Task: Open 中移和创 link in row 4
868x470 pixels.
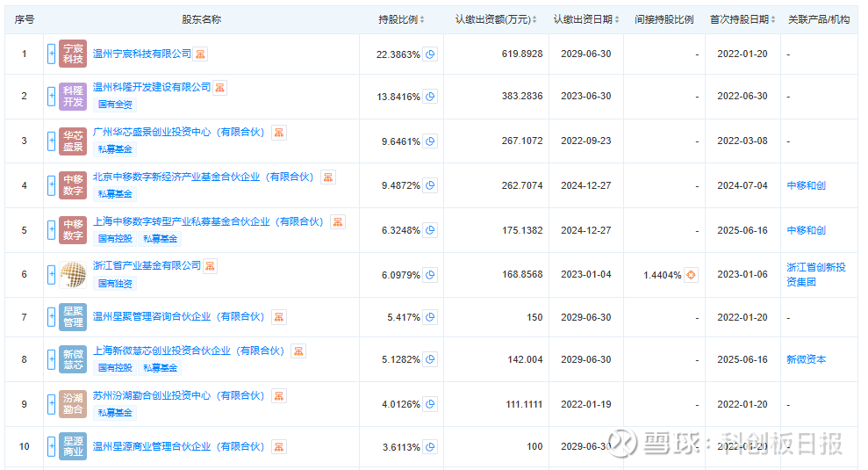Action: pos(806,185)
